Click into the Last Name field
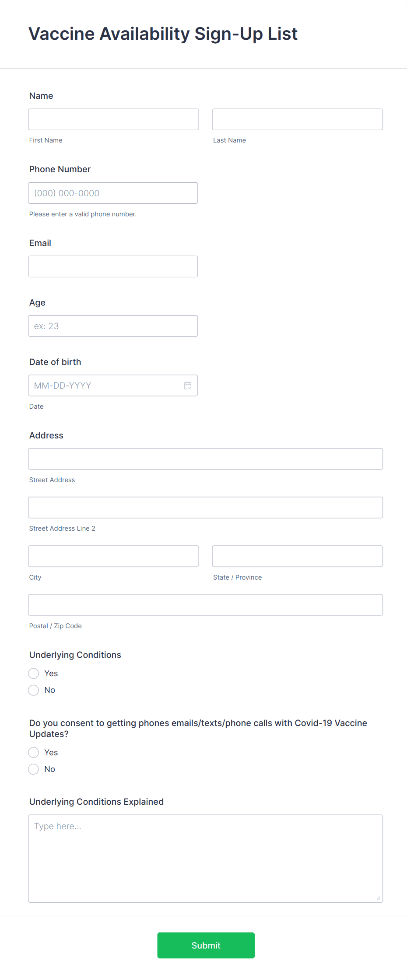This screenshot has width=407, height=980. [297, 119]
